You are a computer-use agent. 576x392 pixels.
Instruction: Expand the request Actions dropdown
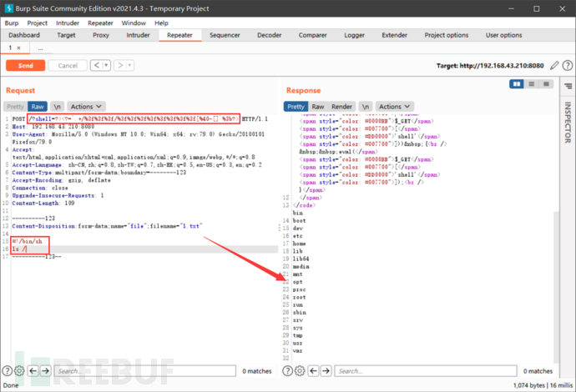86,107
